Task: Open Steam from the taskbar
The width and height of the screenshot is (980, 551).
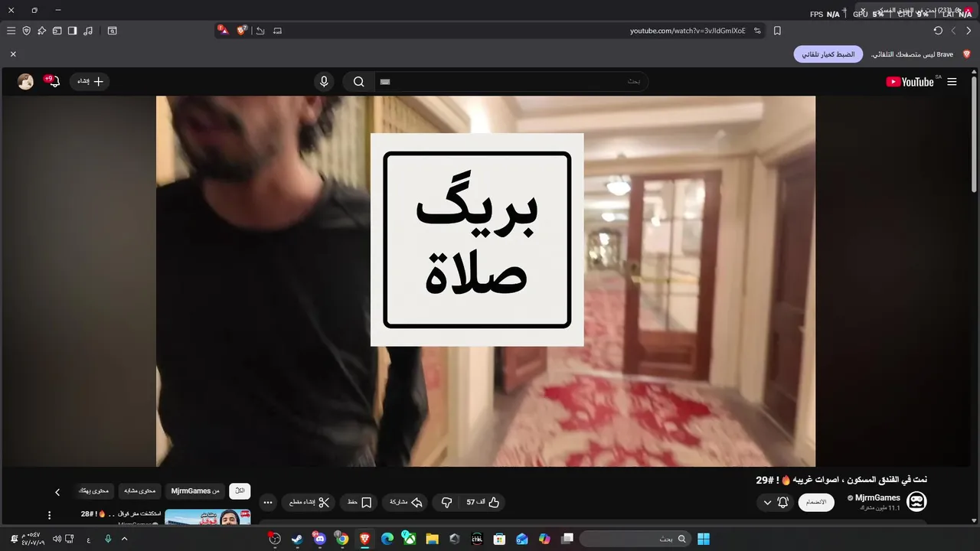Action: click(x=297, y=539)
